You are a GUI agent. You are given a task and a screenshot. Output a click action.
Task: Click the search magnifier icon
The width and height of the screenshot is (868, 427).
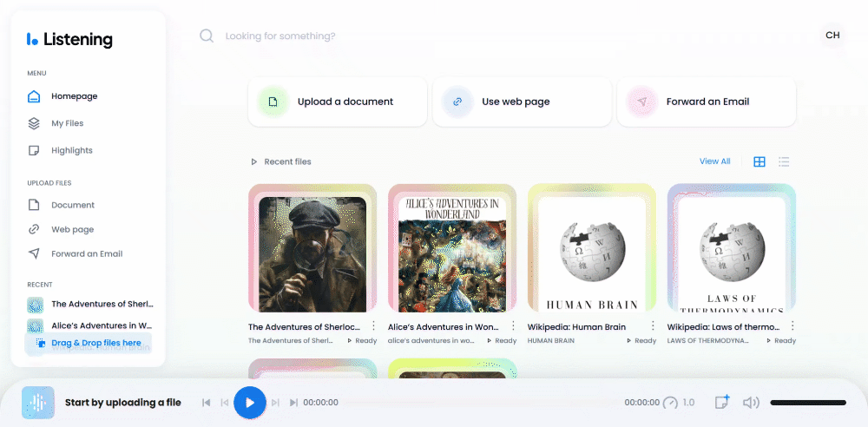[207, 36]
